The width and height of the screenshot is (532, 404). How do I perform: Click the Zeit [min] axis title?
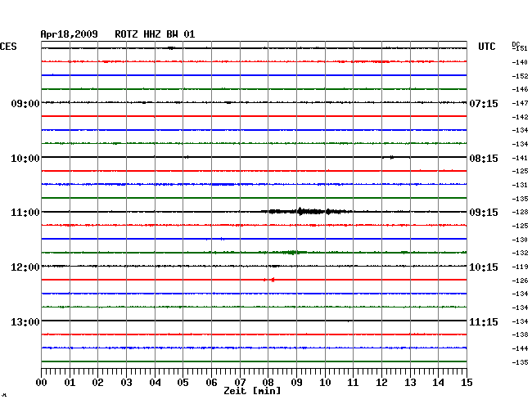(x=252, y=391)
